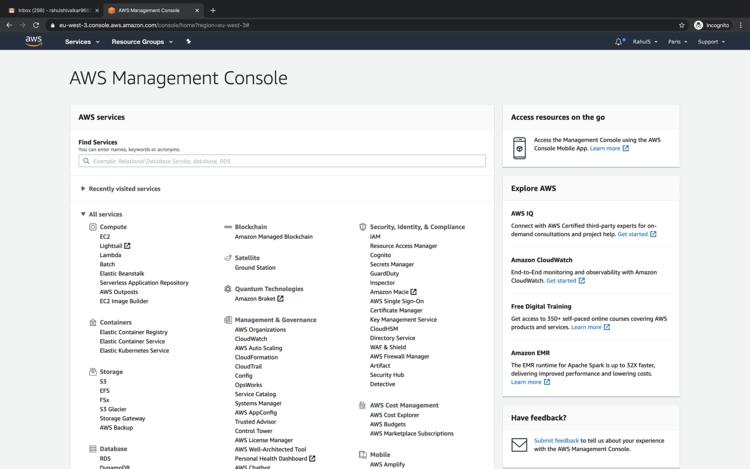Open the Incognito profile icon
Viewport: 750px width, 469px height.
click(698, 25)
